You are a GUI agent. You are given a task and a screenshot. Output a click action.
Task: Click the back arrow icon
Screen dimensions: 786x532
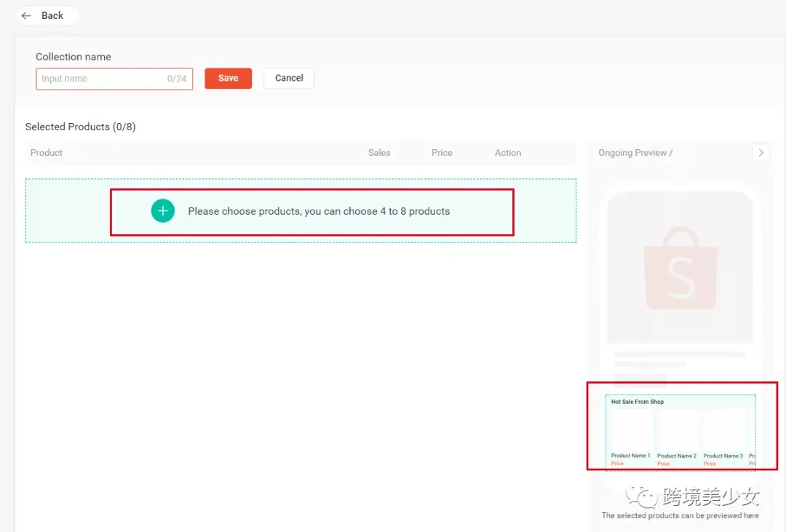27,16
